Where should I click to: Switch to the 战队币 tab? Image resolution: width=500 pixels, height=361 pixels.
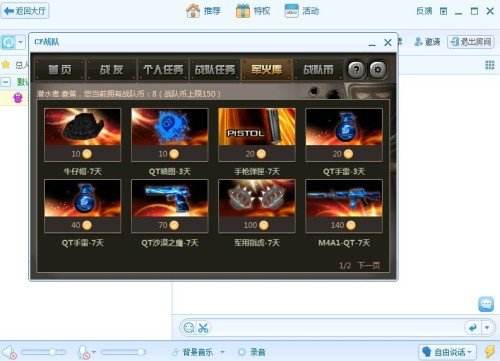tap(318, 70)
